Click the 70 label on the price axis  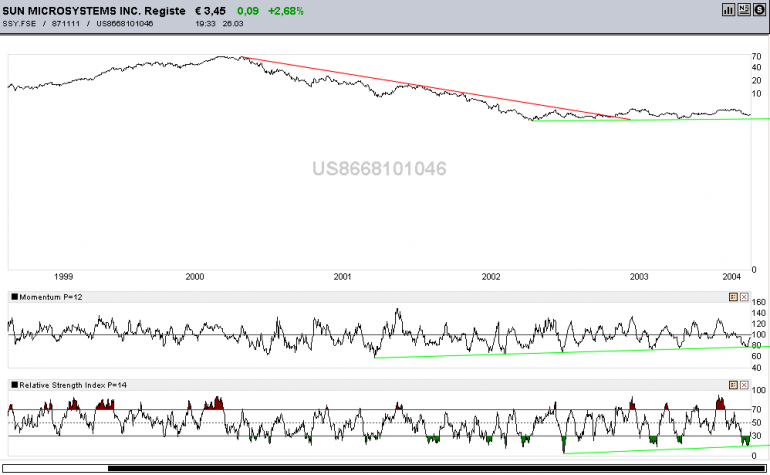pos(756,56)
